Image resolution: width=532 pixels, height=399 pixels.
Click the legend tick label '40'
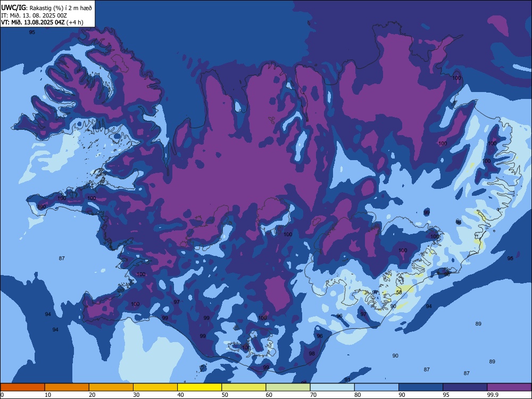(x=181, y=395)
